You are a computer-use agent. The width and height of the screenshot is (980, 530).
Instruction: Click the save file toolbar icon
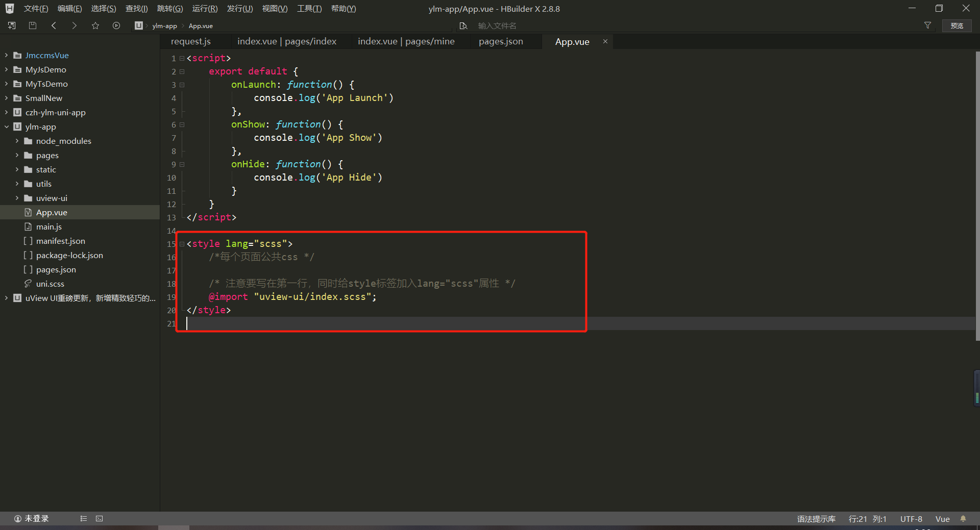[x=33, y=26]
